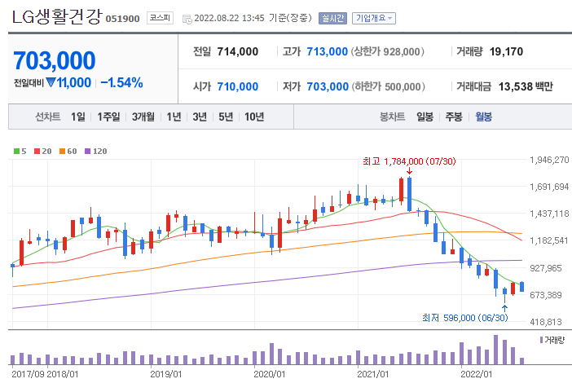Toggle the 실시간 real-time button
The height and width of the screenshot is (392, 572).
pyautogui.click(x=332, y=18)
